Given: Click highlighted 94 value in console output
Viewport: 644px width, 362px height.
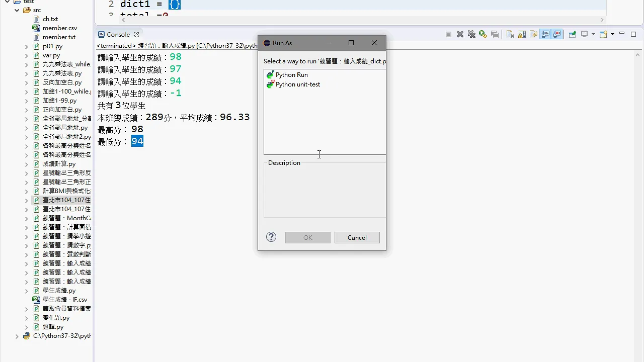Looking at the screenshot, I should [x=137, y=141].
